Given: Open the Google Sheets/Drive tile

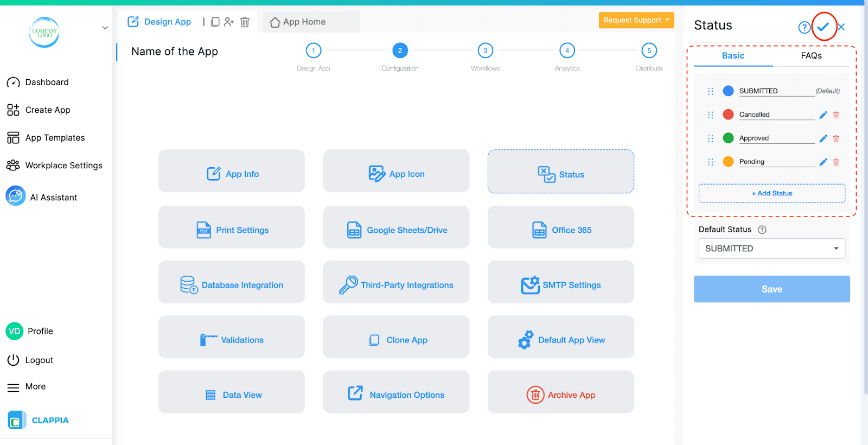Looking at the screenshot, I should coord(396,227).
